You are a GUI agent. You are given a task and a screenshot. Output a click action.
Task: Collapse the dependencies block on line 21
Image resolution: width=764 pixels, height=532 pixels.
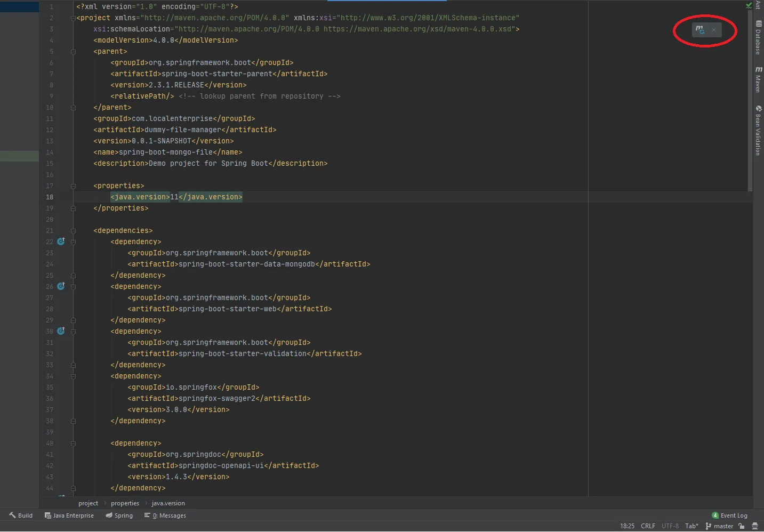click(x=73, y=231)
